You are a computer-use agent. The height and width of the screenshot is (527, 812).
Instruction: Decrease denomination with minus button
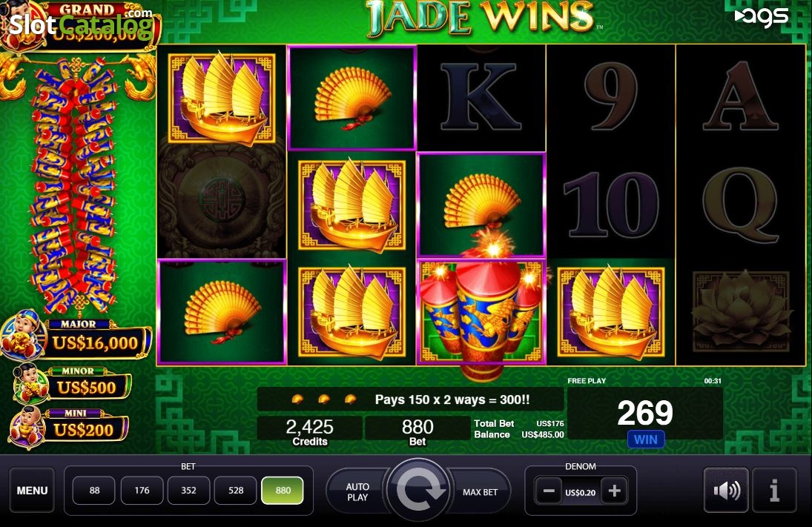[x=549, y=491]
